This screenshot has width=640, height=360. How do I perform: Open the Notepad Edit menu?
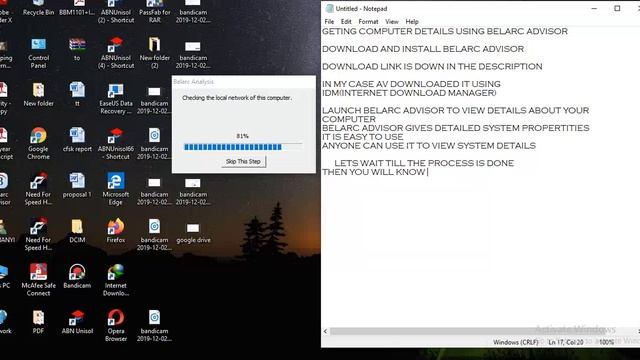point(346,22)
